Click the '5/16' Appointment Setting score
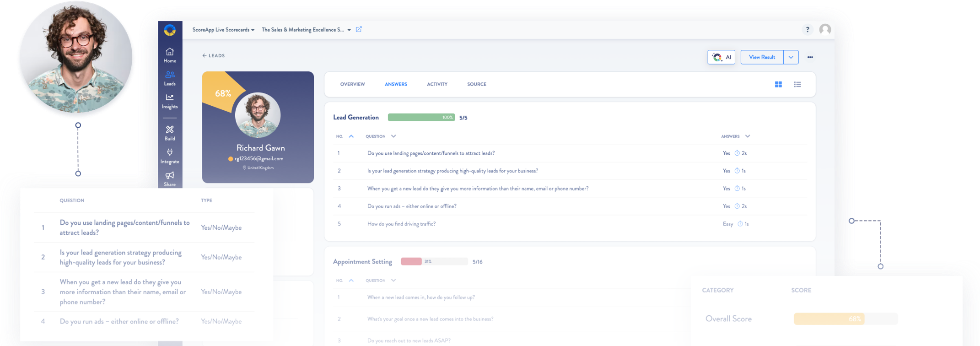The width and height of the screenshot is (980, 346). 478,262
